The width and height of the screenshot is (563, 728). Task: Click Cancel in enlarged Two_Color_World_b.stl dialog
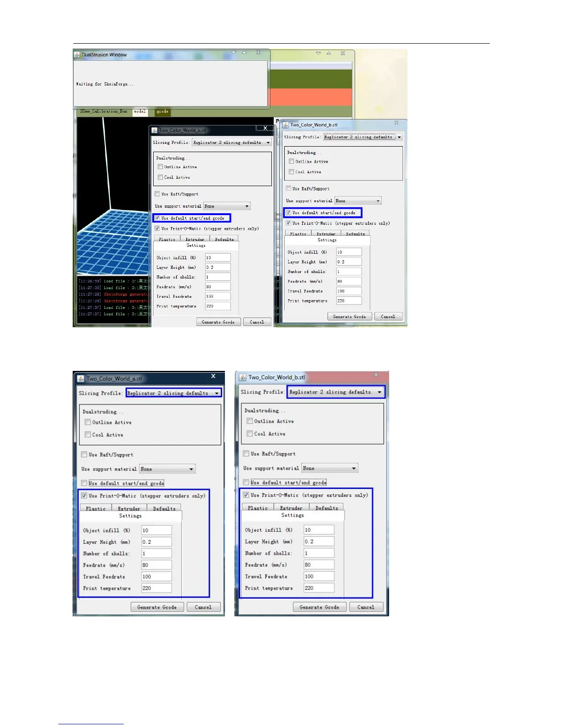[x=366, y=607]
